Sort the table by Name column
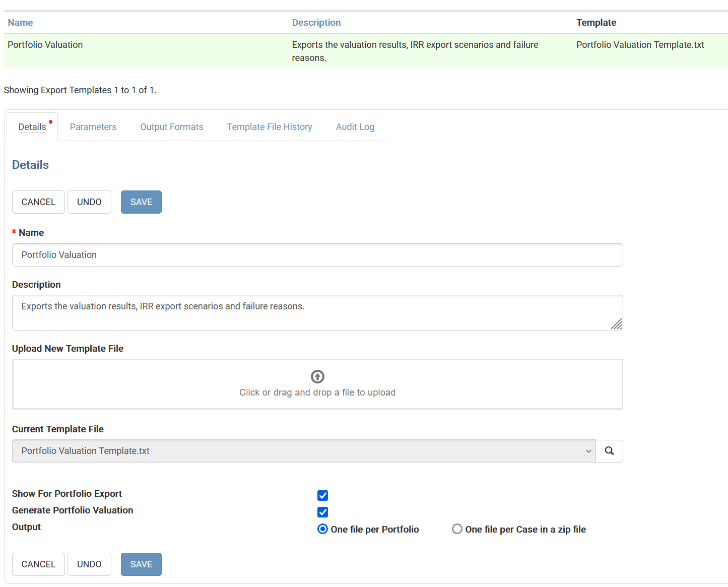Viewport: 728px width, 587px height. coord(20,23)
